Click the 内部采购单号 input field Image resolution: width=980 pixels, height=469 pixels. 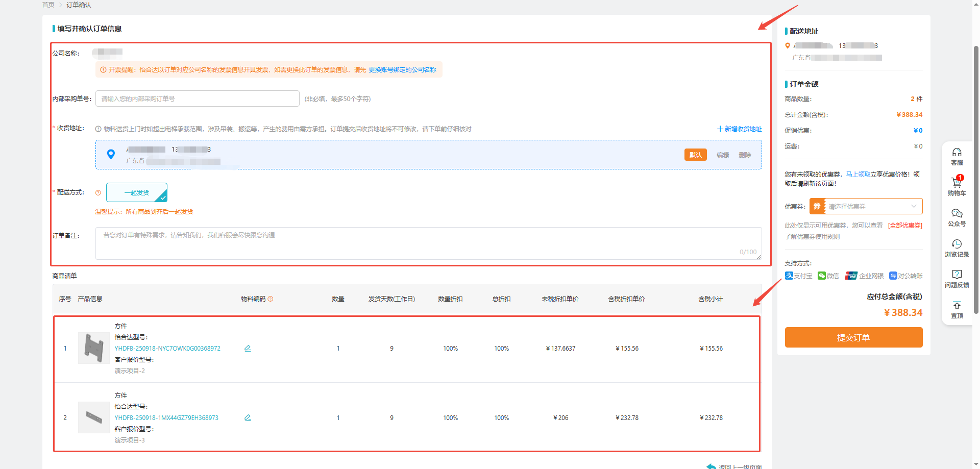[x=197, y=99]
